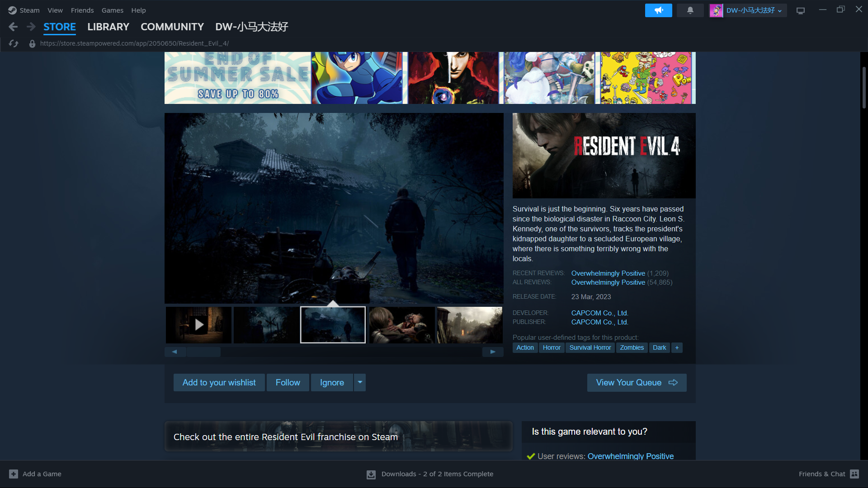
Task: Open the notifications bell
Action: point(690,10)
